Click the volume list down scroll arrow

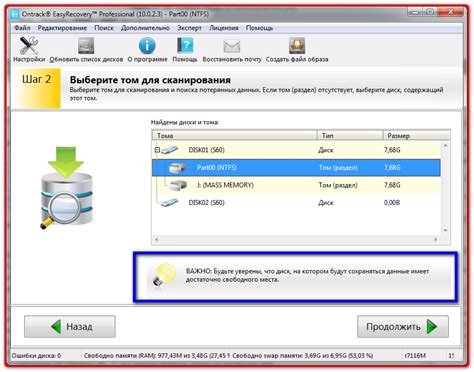tap(445, 230)
